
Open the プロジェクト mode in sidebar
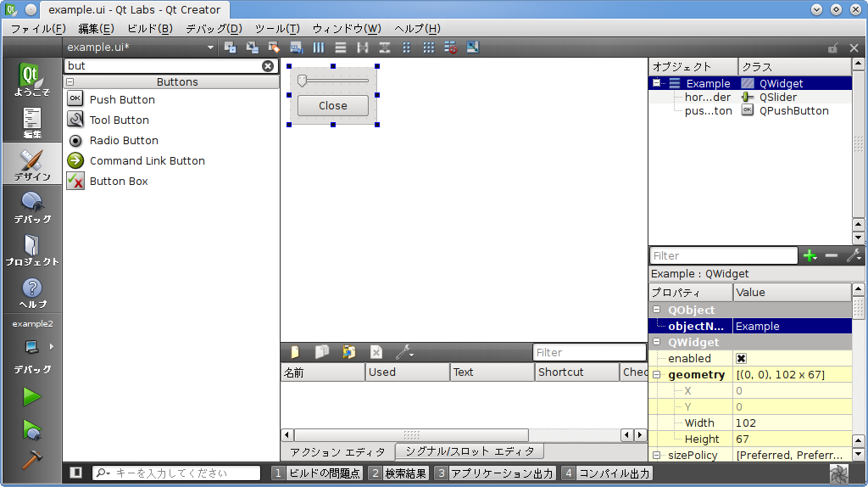click(31, 250)
